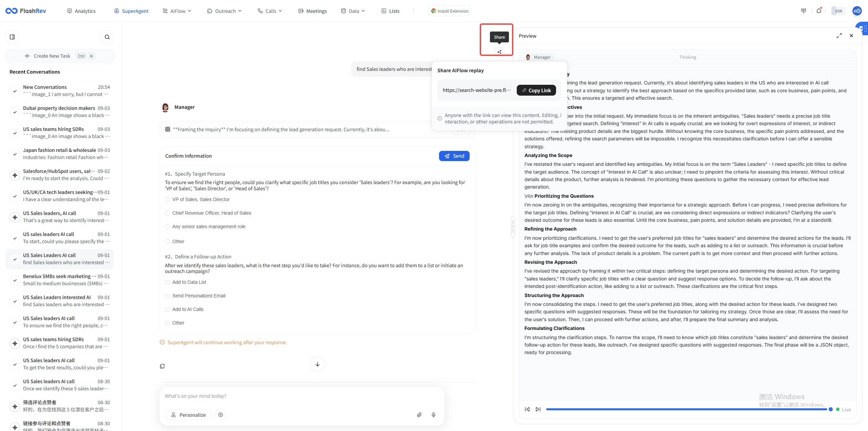This screenshot has width=868, height=431.
Task: Click the replay progress slider handle
Action: 830,409
